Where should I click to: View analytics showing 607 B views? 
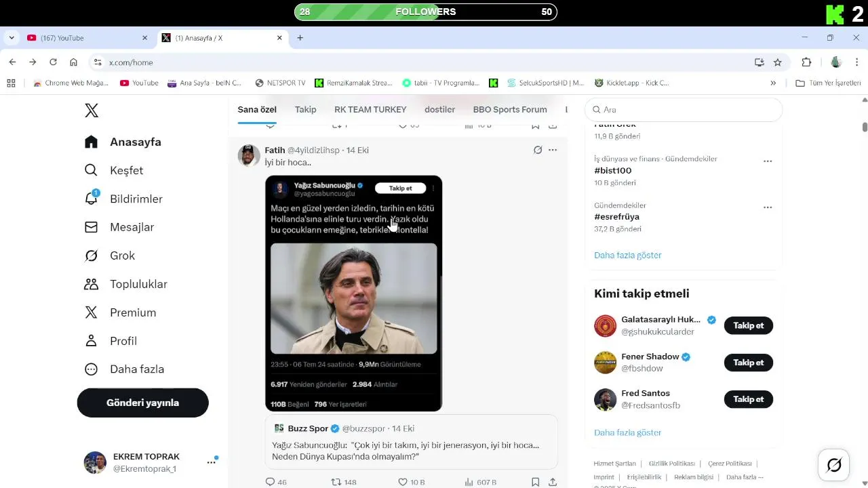click(x=480, y=482)
